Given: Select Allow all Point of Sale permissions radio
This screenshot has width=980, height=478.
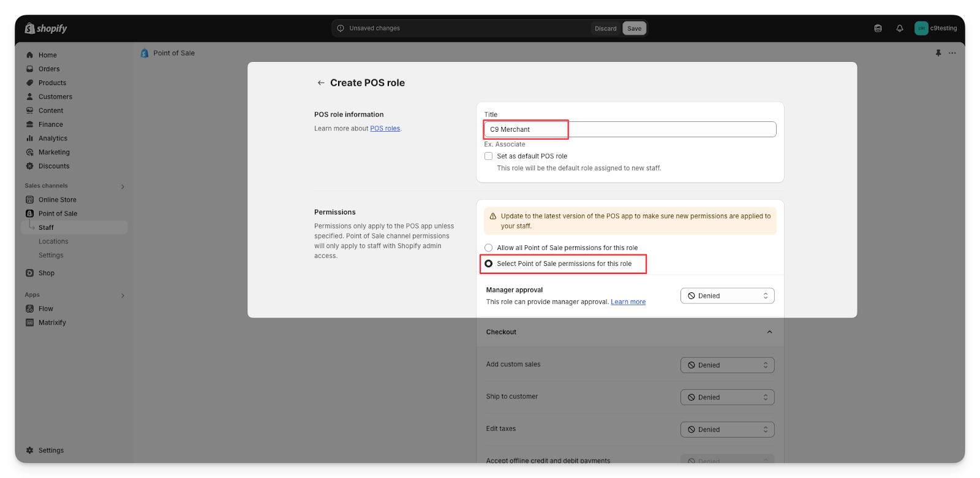Looking at the screenshot, I should tap(489, 248).
